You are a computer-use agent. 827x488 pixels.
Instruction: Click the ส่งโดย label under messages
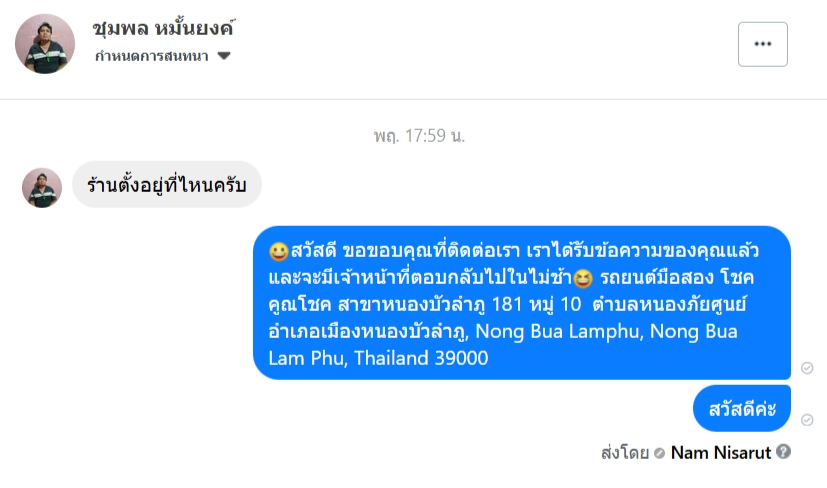tap(625, 453)
